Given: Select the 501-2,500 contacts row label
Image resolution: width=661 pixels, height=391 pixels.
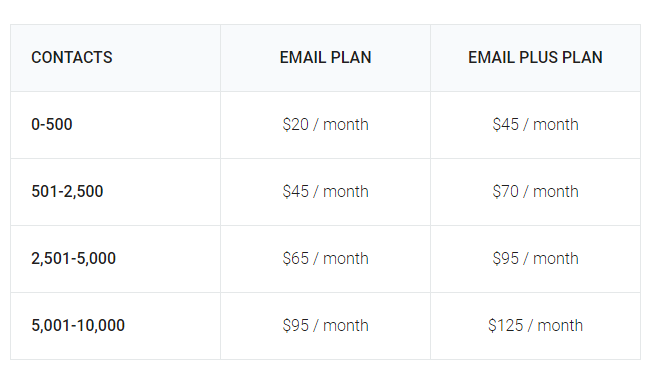Looking at the screenshot, I should [67, 191].
